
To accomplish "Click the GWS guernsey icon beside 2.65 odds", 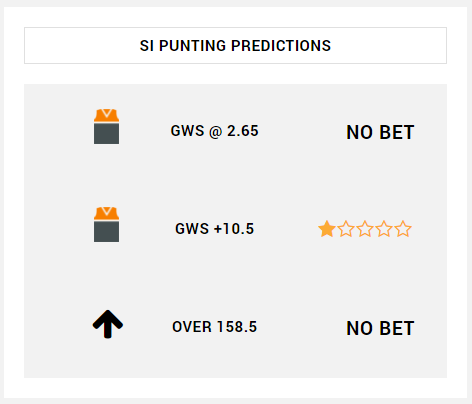I will point(106,126).
